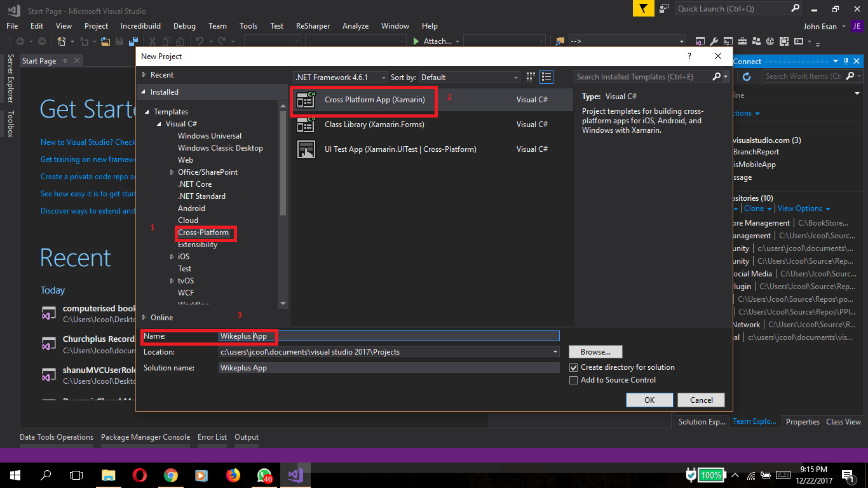Click the OK button
Image resolution: width=868 pixels, height=488 pixels.
(x=649, y=400)
